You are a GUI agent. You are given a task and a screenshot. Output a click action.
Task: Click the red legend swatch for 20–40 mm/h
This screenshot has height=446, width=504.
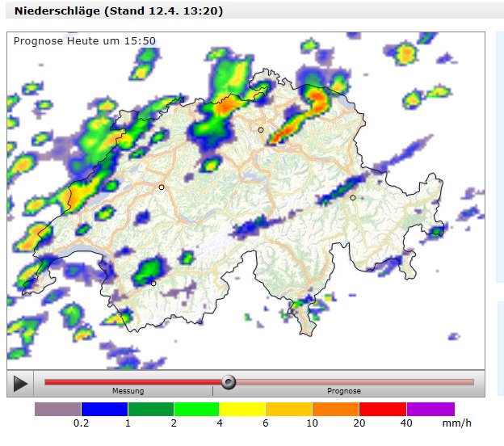[x=383, y=409]
